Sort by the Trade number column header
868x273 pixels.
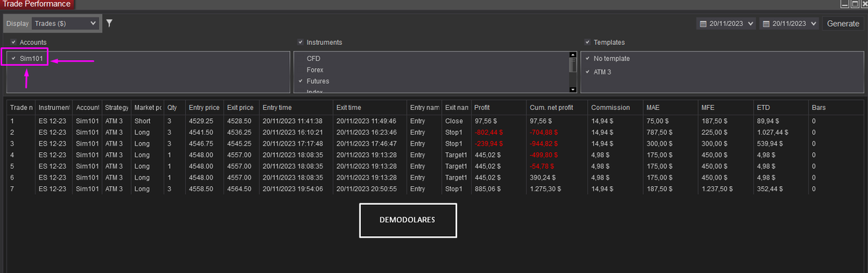[x=21, y=107]
